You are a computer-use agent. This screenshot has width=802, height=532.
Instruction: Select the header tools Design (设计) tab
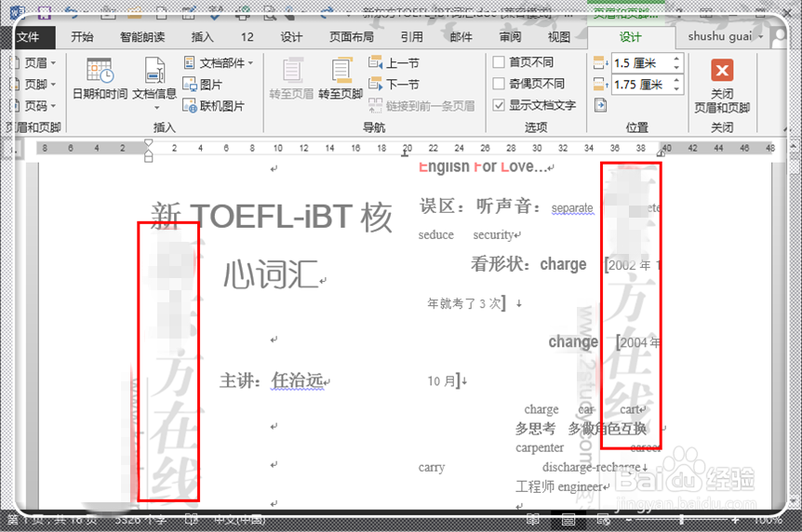(x=630, y=37)
